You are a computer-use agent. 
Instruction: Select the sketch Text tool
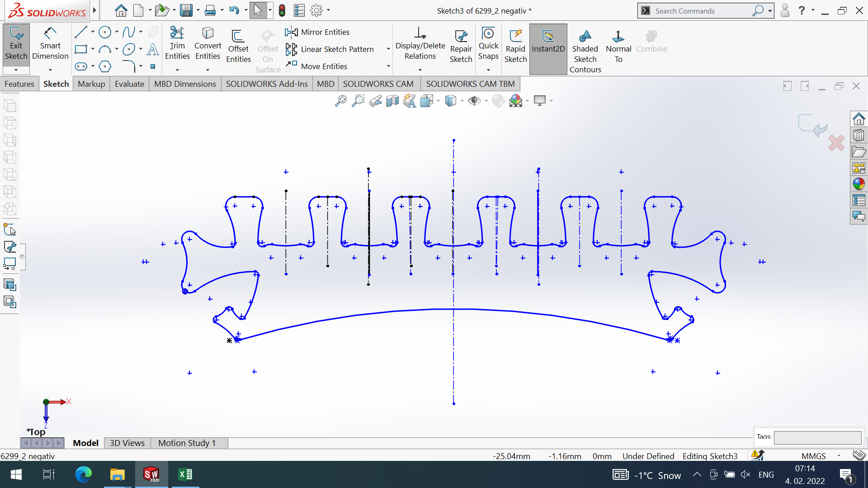[153, 49]
